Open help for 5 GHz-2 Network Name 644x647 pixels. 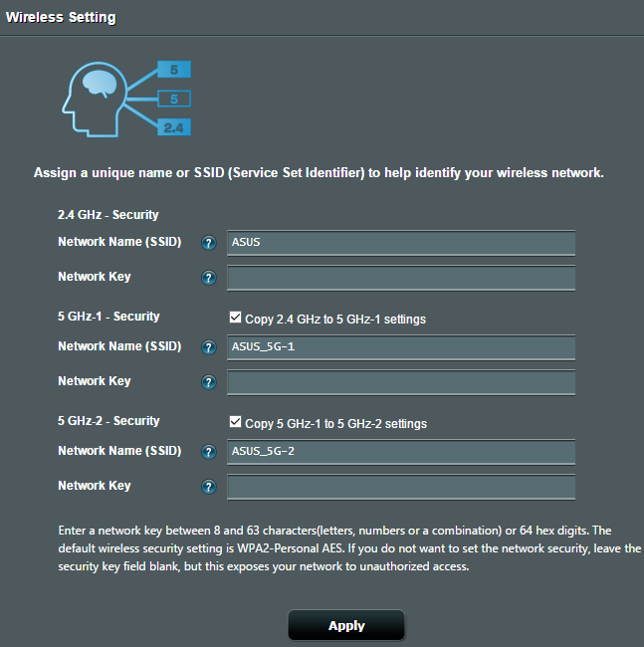[x=208, y=452]
